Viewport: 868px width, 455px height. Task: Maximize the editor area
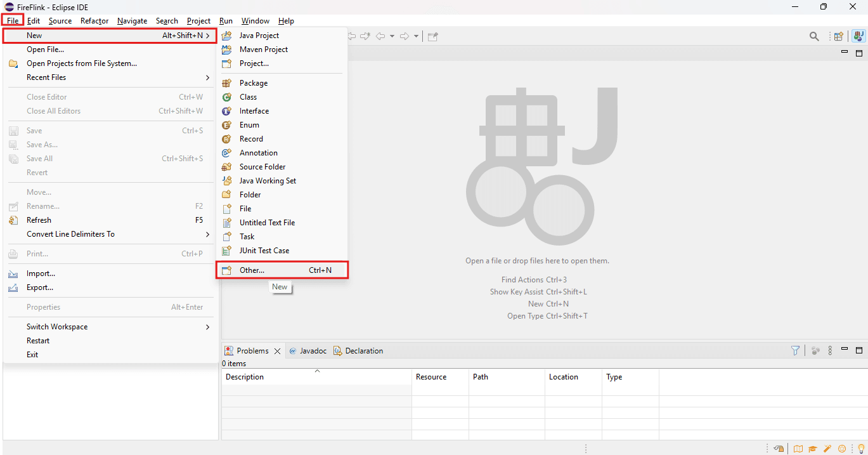[859, 53]
